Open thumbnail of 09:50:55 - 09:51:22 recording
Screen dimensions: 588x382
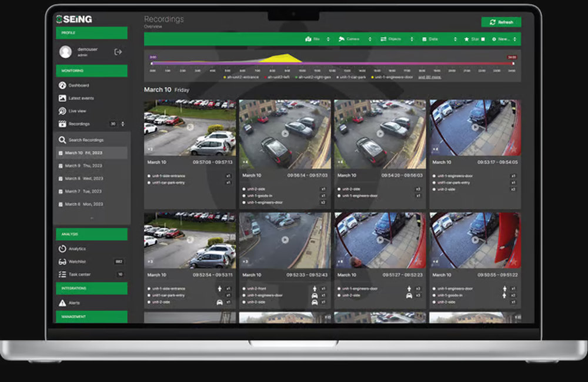click(x=475, y=241)
